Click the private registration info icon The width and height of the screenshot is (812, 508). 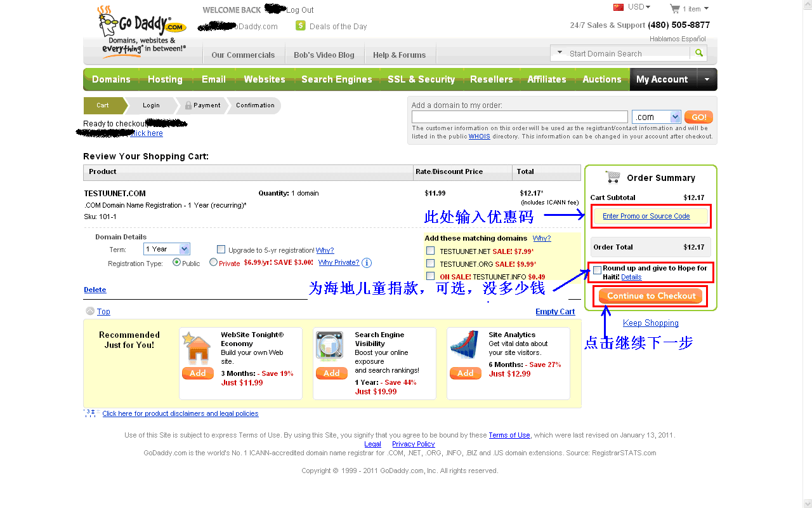tap(367, 263)
